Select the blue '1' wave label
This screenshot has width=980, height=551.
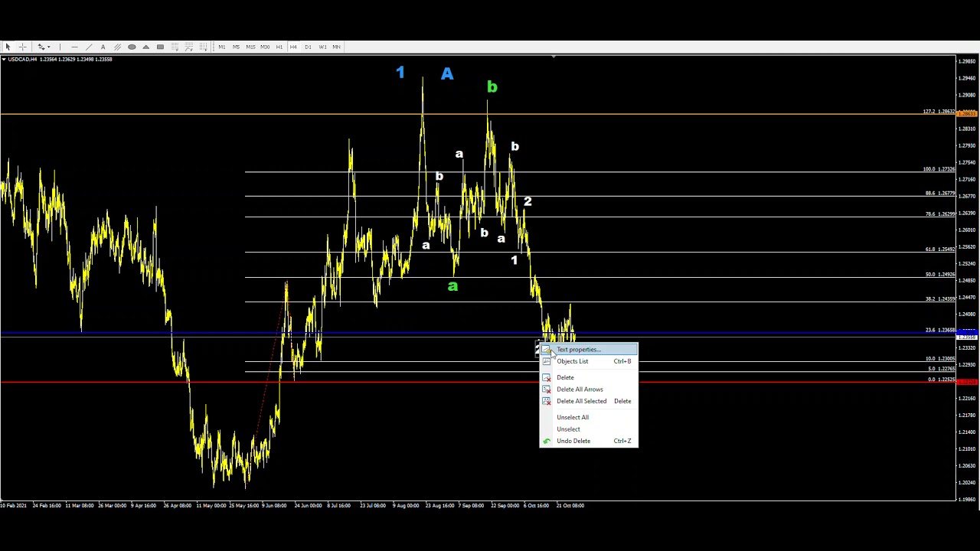click(x=400, y=73)
